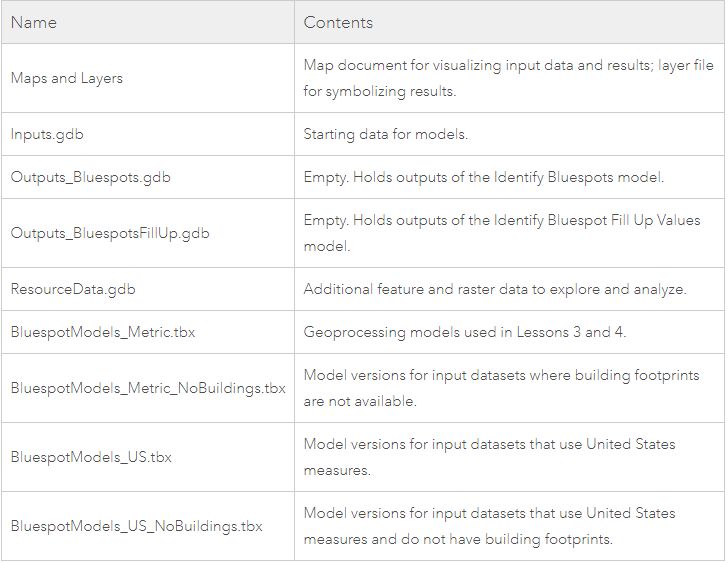Viewport: 728px width, 563px height.
Task: Select the 'Lessons 3 and 4' description
Action: coord(465,332)
